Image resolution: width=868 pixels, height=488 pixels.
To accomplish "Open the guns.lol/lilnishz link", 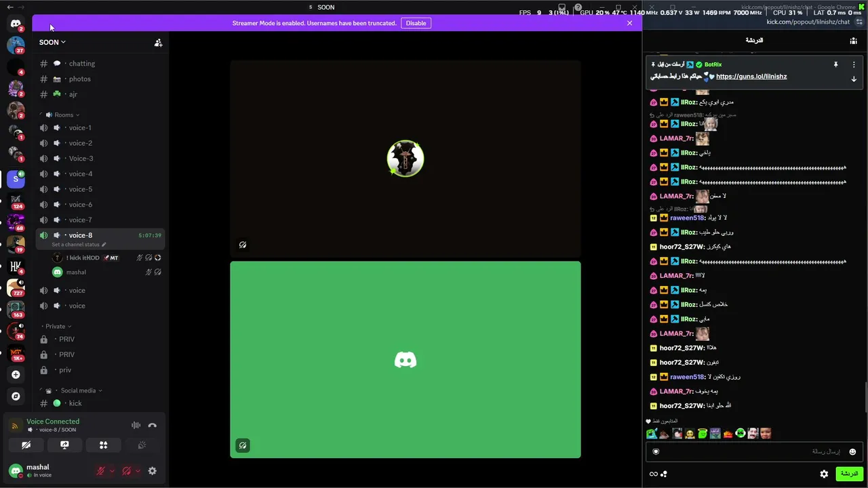I will [751, 77].
